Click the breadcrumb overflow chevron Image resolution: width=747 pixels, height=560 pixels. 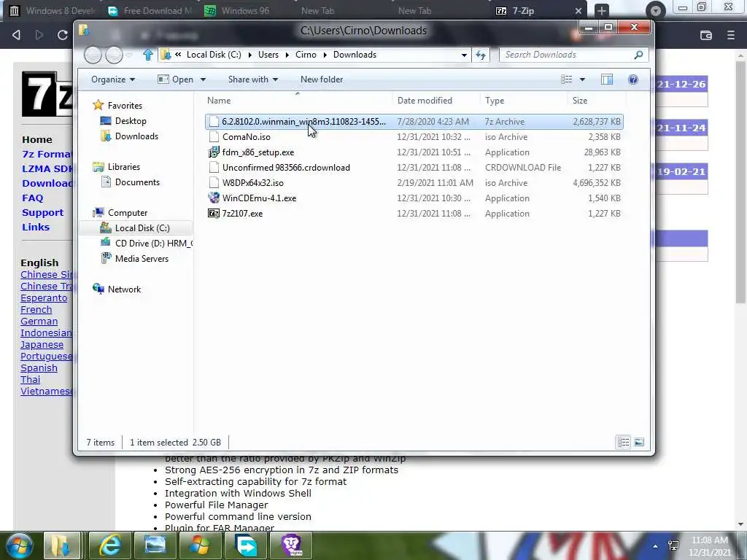(x=178, y=55)
